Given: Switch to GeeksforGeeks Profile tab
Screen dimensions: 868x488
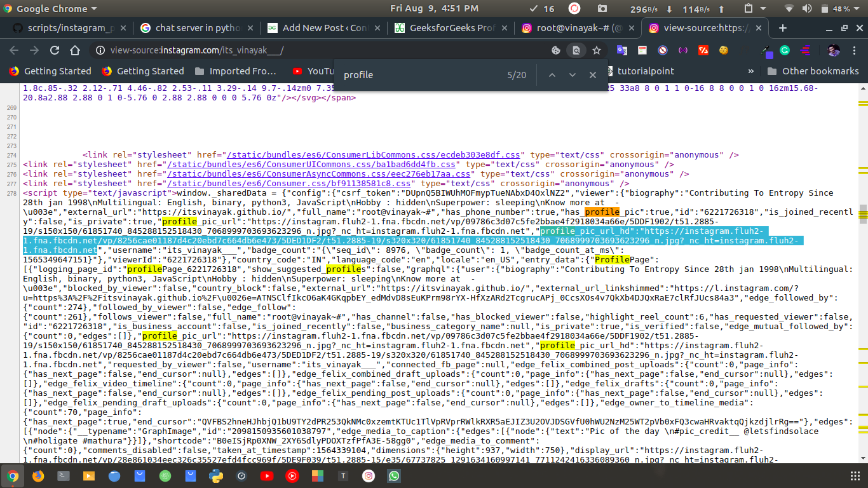Looking at the screenshot, I should 451,28.
